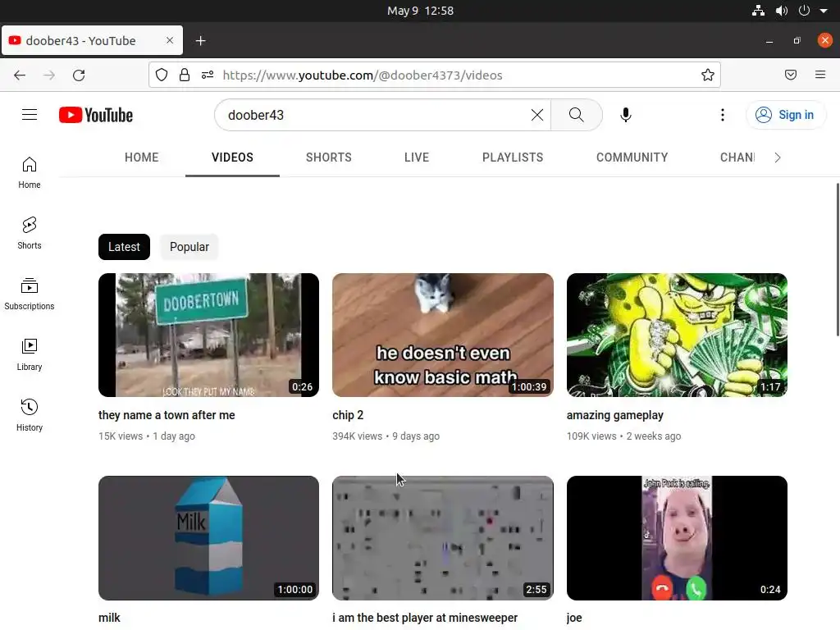Viewport: 840px width, 630px height.
Task: Go back with the browser back arrow
Action: pyautogui.click(x=20, y=75)
